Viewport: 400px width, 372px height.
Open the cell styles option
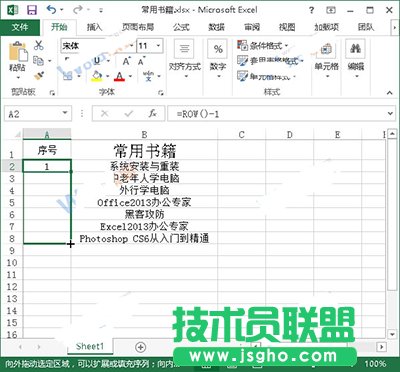[266, 76]
